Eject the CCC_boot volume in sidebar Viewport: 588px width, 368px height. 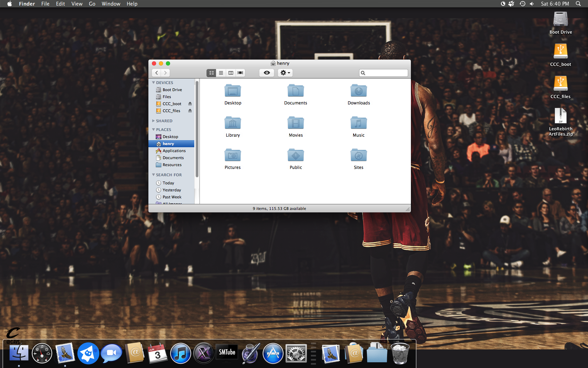tap(190, 104)
